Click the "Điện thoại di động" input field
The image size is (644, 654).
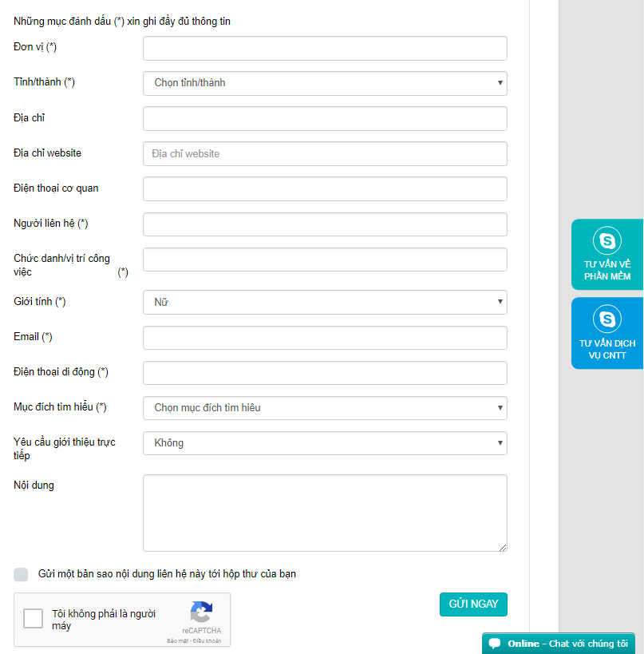[324, 372]
